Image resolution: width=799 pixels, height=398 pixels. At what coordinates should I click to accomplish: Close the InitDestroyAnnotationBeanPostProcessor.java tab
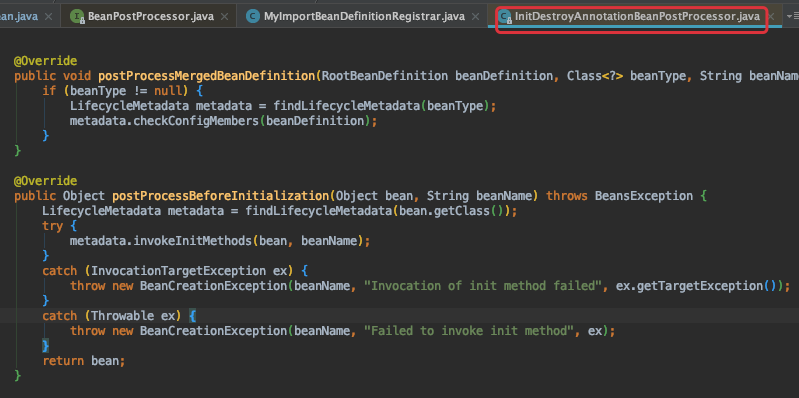(771, 17)
